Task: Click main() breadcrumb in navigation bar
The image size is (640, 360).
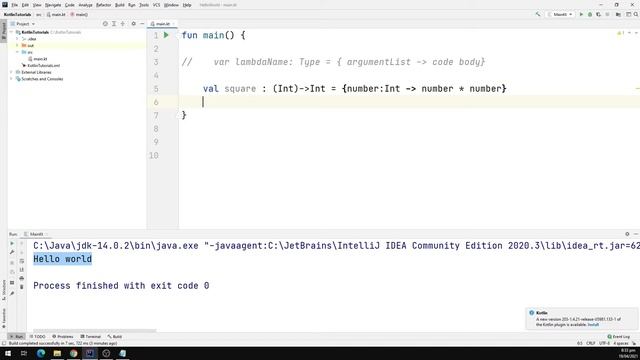Action: tap(79, 14)
